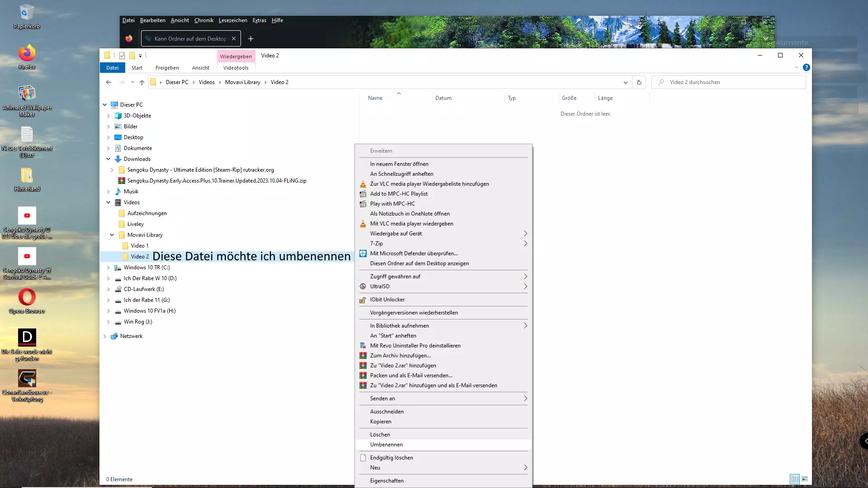The width and height of the screenshot is (868, 488).
Task: Open Animated Wallpaper Maker desktop icon
Action: [x=27, y=101]
